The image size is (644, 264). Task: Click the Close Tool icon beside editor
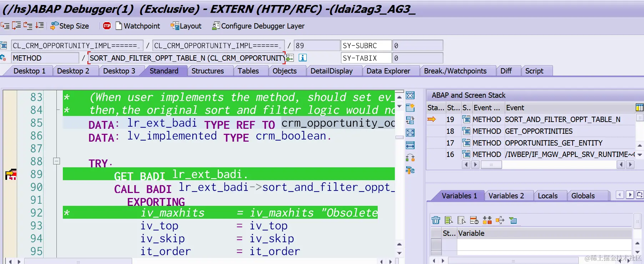[x=410, y=95]
